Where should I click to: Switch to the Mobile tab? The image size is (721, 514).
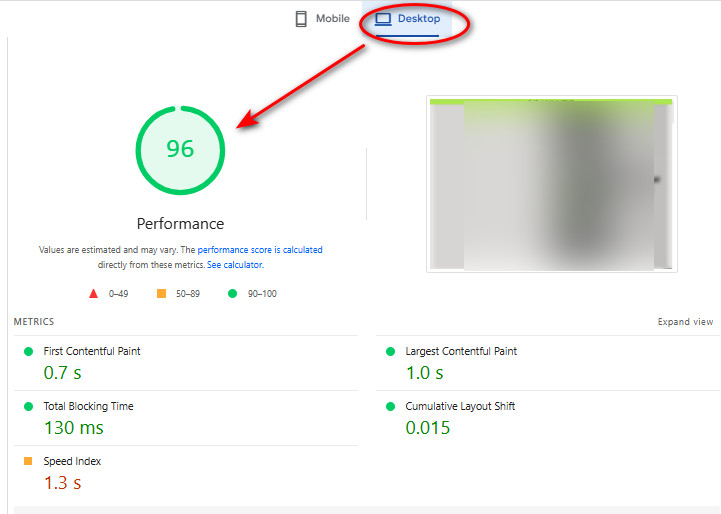coord(322,19)
